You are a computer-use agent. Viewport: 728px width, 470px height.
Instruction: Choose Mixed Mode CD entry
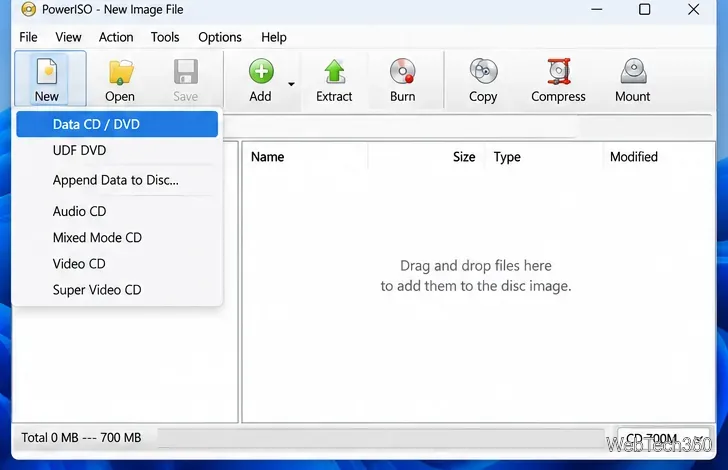click(117, 237)
